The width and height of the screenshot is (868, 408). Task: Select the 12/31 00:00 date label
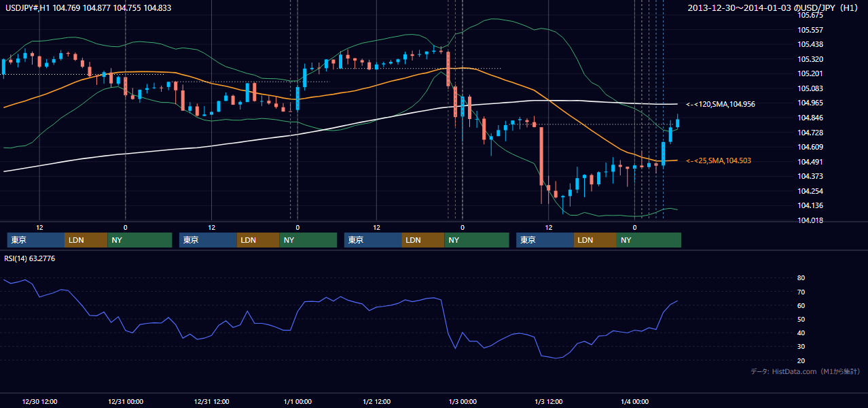click(x=125, y=401)
